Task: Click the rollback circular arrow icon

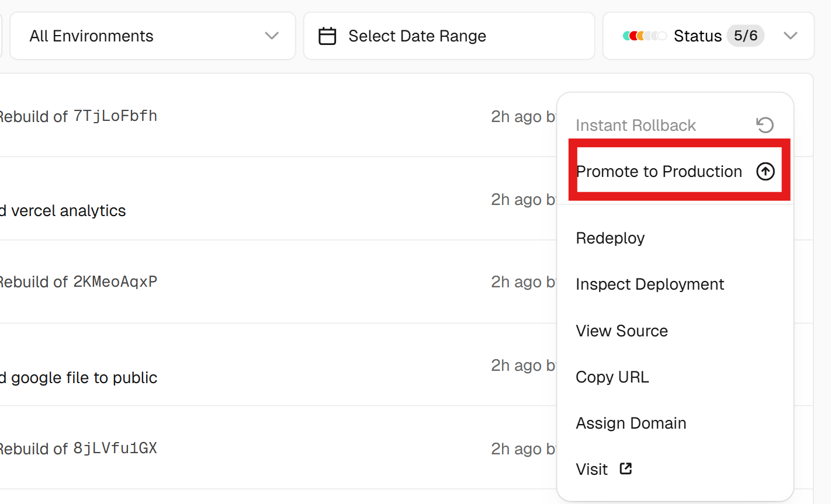Action: (766, 125)
